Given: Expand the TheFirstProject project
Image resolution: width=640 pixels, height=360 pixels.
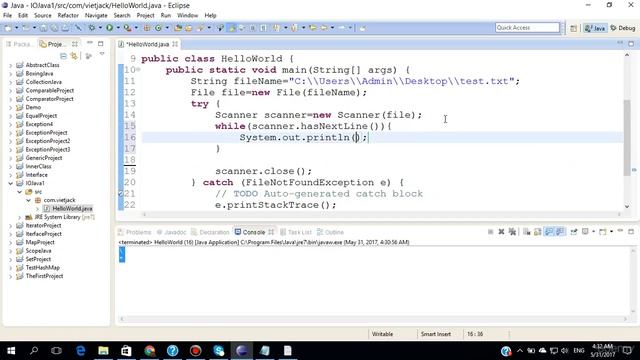Looking at the screenshot, I should [x=11, y=276].
